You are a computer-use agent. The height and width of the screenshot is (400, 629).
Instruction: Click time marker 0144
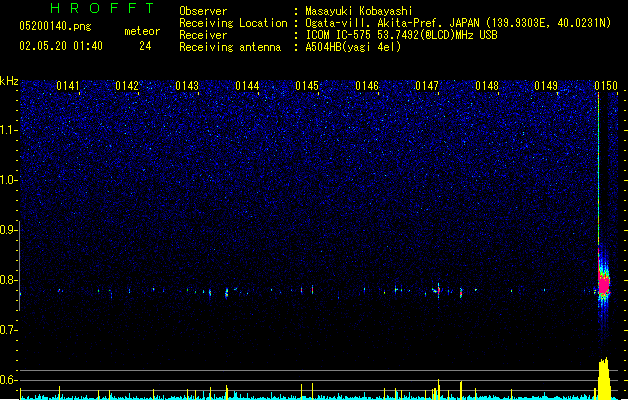tap(247, 86)
